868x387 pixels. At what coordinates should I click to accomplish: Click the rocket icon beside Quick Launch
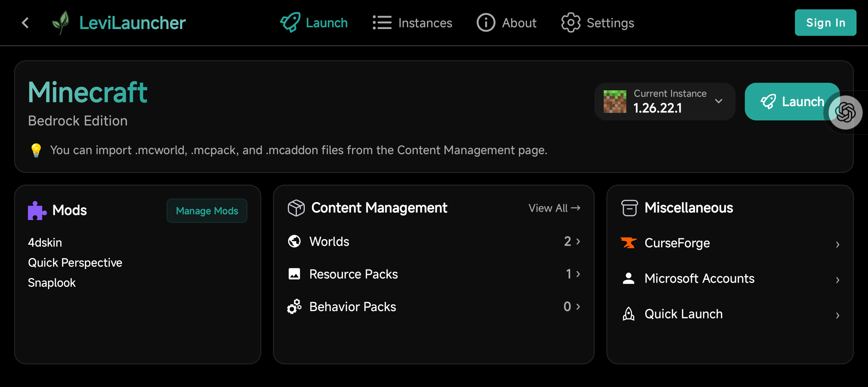pos(628,314)
